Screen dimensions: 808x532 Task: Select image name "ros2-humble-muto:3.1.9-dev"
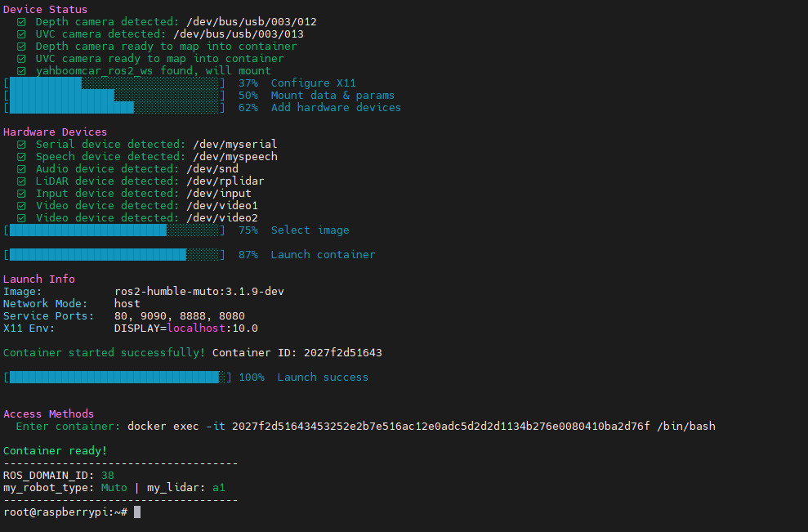click(x=199, y=291)
